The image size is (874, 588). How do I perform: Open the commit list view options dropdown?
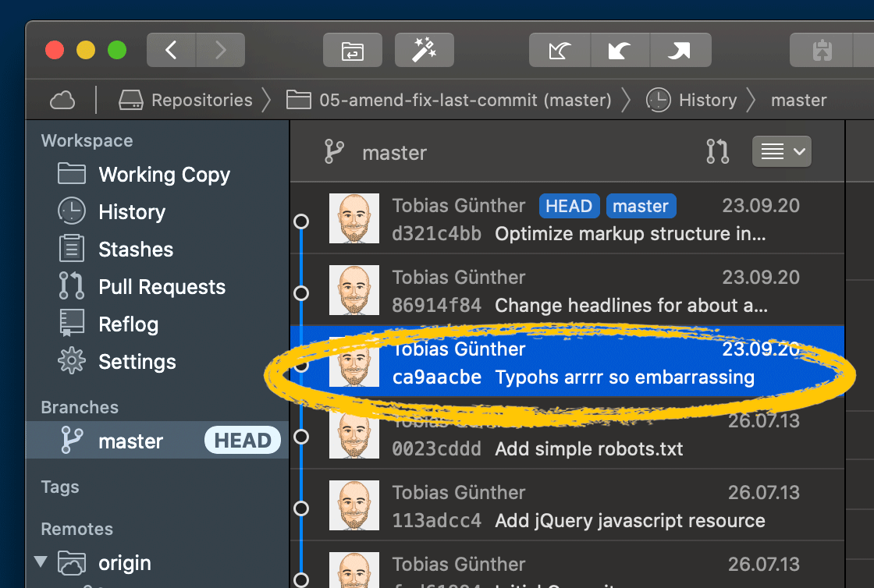(781, 151)
